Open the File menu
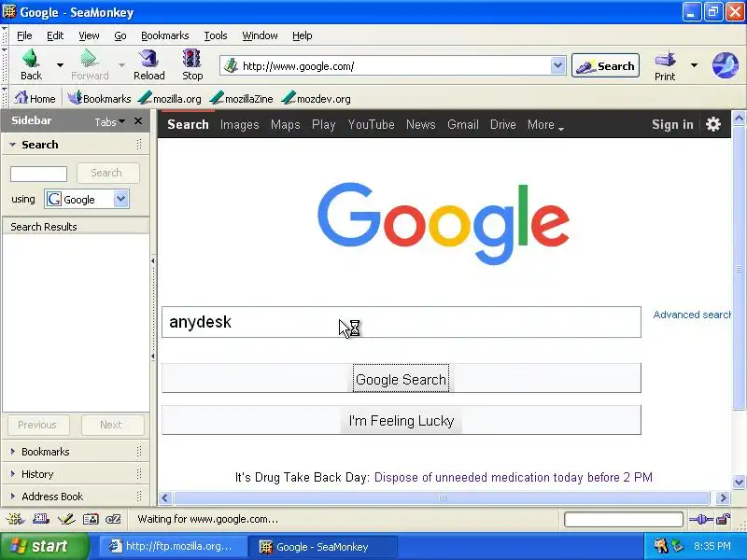The height and width of the screenshot is (560, 747). coord(24,35)
